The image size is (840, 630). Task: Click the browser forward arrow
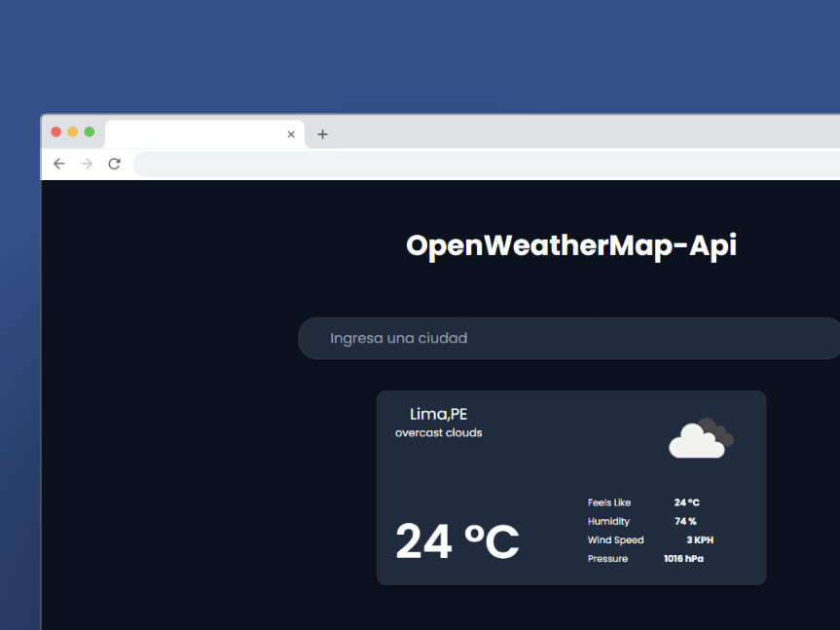click(x=87, y=164)
